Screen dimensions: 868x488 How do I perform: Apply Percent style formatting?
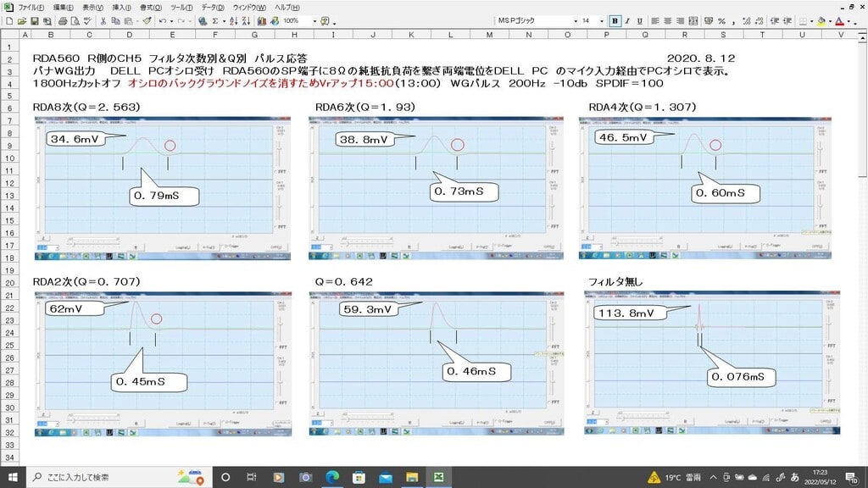pyautogui.click(x=722, y=21)
